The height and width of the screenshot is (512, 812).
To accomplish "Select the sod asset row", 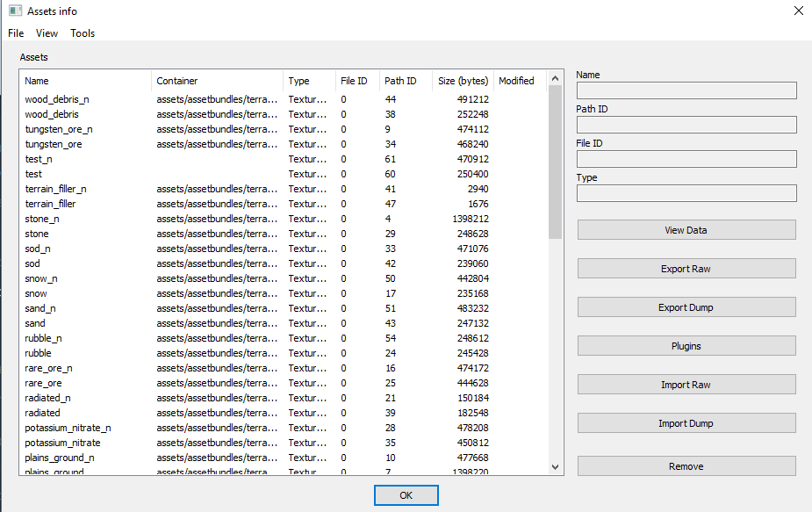I will point(284,263).
